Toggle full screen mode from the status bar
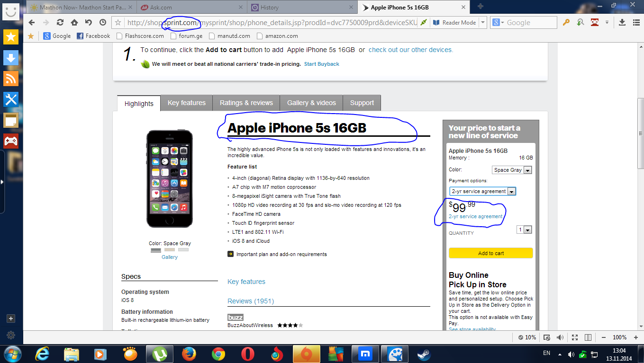 575,337
